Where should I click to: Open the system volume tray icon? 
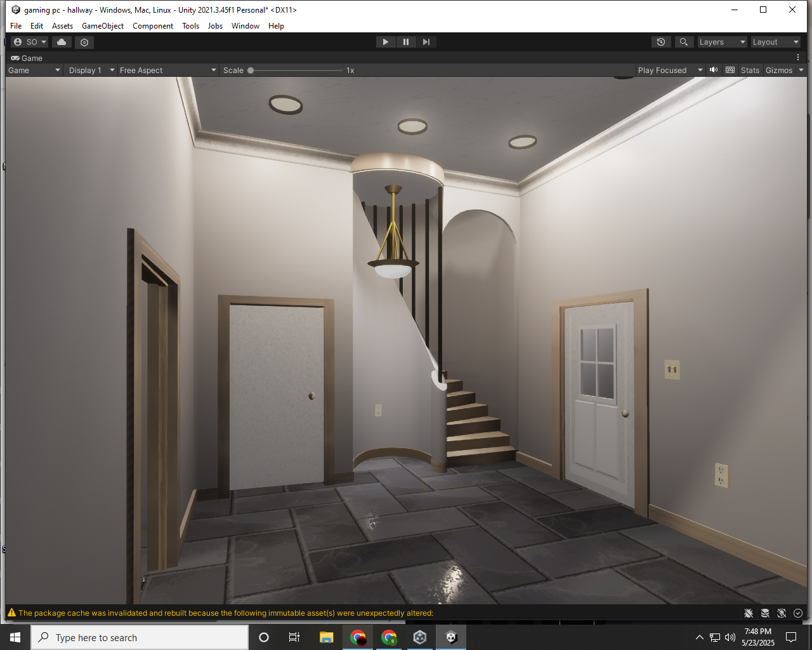coord(730,637)
